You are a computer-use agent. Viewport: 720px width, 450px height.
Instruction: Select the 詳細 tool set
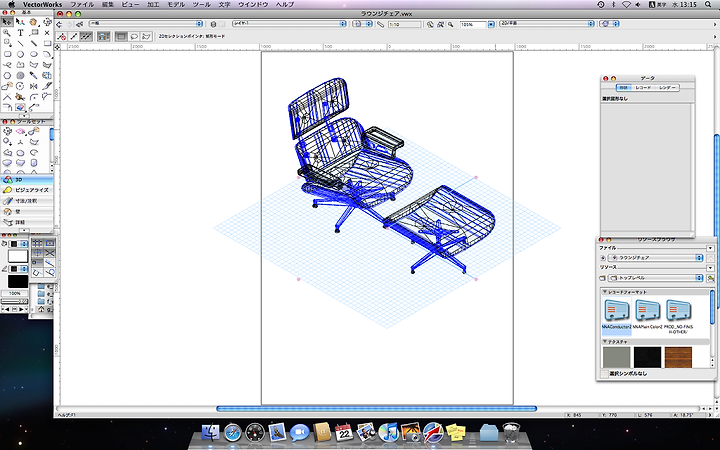click(27, 222)
